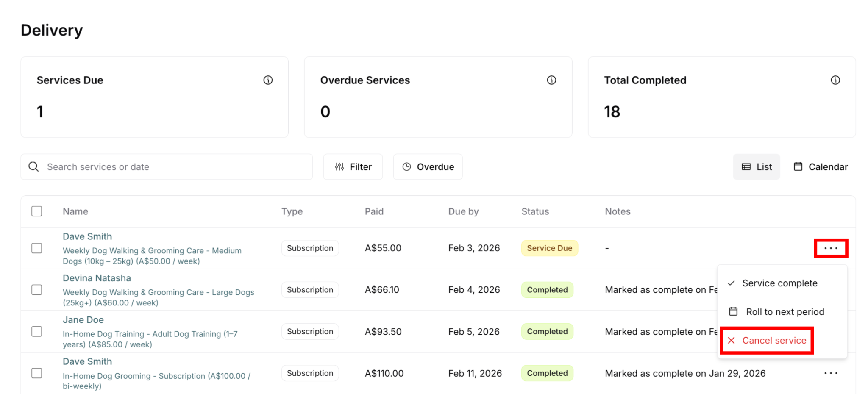
Task: Open In-Home Dog Grooming Subscription service link
Action: pos(157,381)
